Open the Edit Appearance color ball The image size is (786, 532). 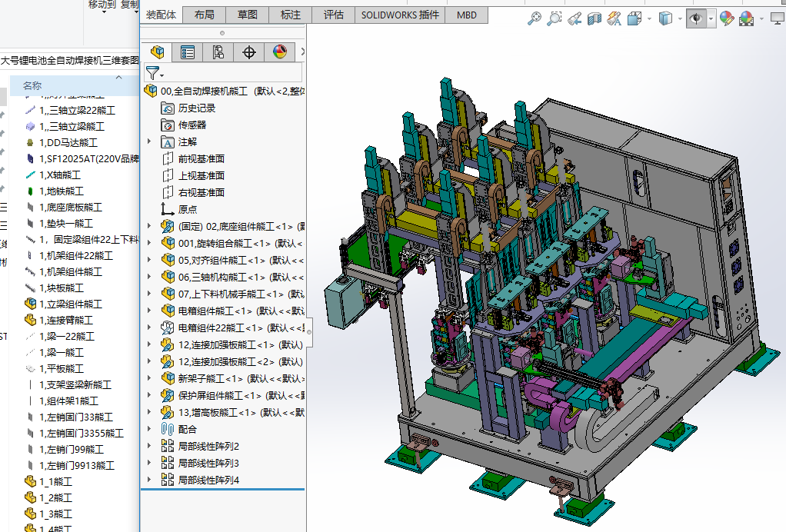pos(726,19)
